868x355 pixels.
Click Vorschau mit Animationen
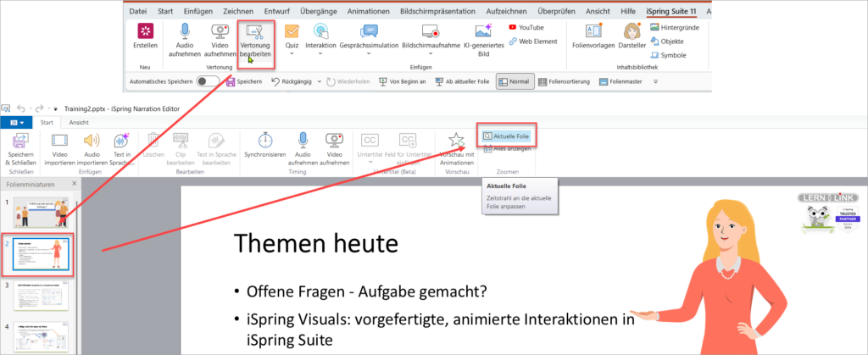pyautogui.click(x=456, y=149)
